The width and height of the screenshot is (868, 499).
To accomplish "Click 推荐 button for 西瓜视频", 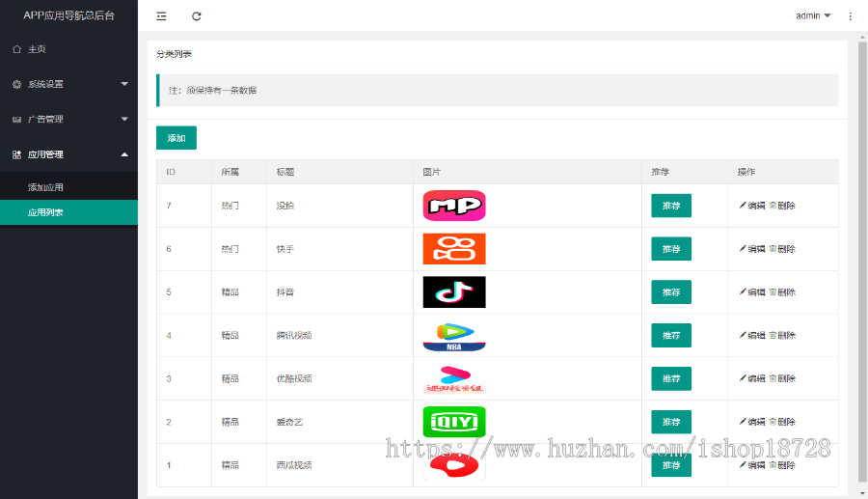I will (x=671, y=465).
